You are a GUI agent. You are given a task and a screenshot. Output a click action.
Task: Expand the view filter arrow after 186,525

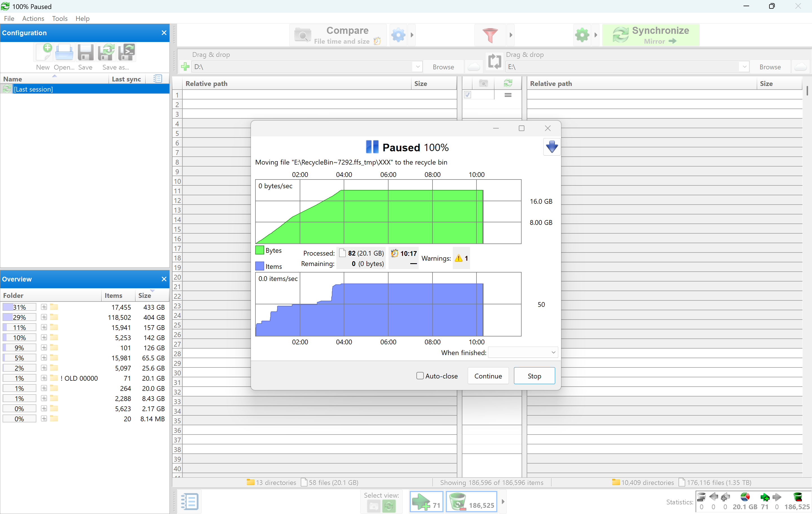(x=503, y=502)
